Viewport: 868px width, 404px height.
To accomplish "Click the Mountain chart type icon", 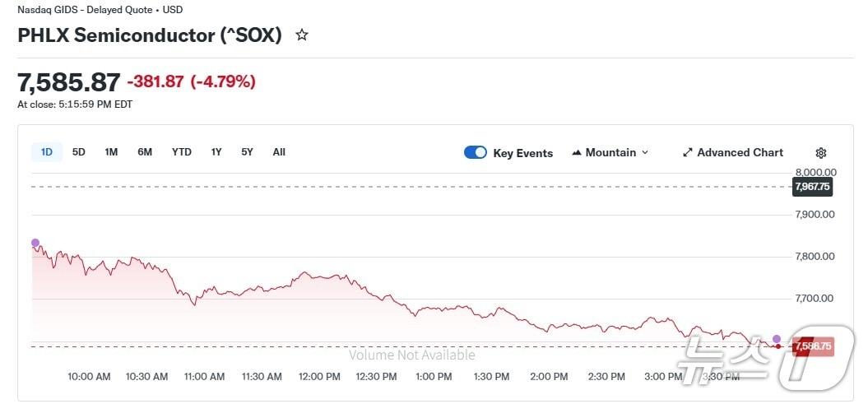I will [x=578, y=153].
